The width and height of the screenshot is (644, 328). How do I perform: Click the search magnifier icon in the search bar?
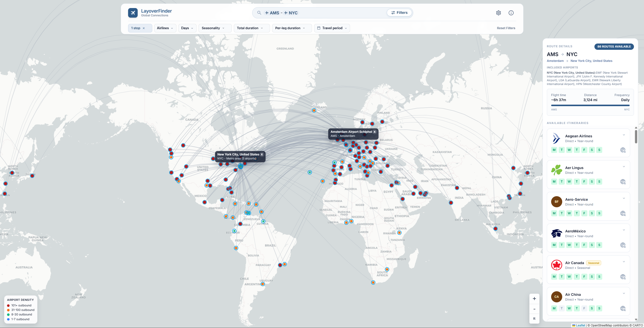click(259, 13)
